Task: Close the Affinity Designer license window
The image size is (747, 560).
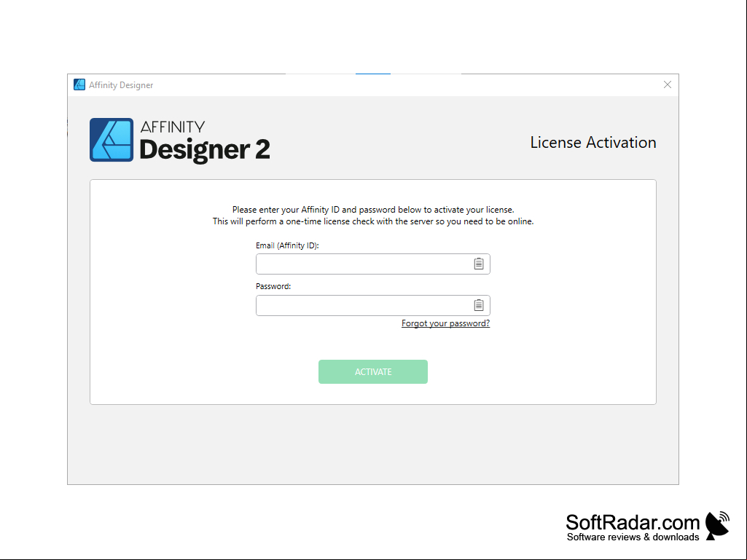Action: click(668, 84)
